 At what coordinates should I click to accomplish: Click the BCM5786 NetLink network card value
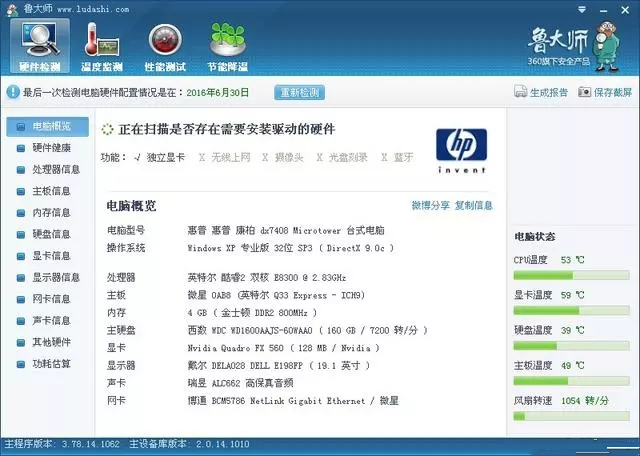click(293, 401)
